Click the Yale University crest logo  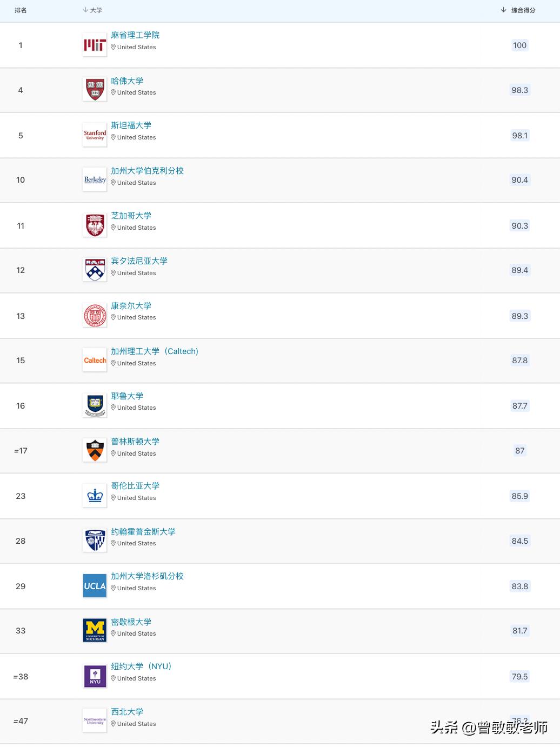click(95, 405)
